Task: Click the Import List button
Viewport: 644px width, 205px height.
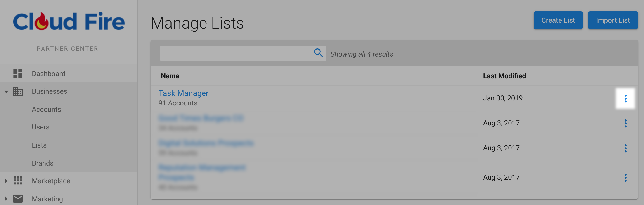Action: [x=613, y=20]
